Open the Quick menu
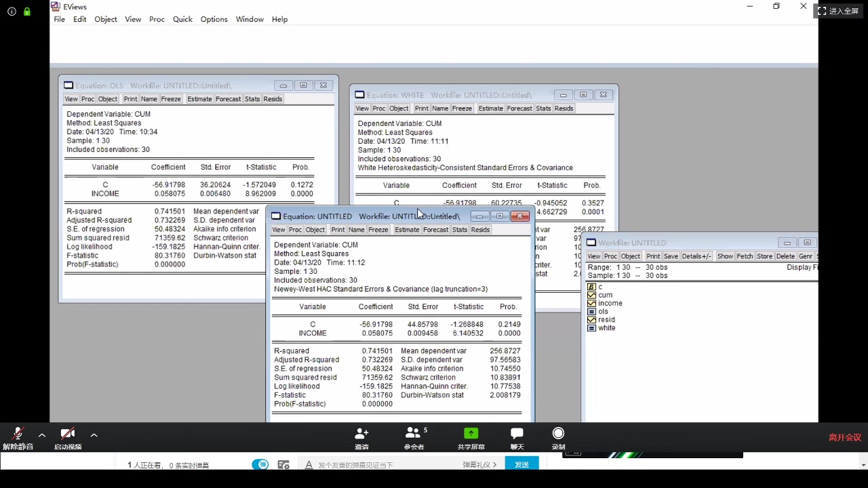The width and height of the screenshot is (868, 488). (182, 19)
